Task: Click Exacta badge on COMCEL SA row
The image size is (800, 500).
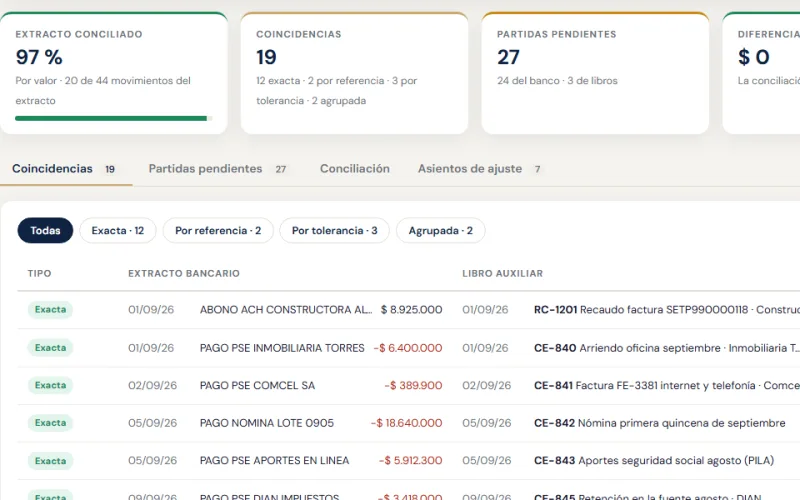Action: point(50,385)
